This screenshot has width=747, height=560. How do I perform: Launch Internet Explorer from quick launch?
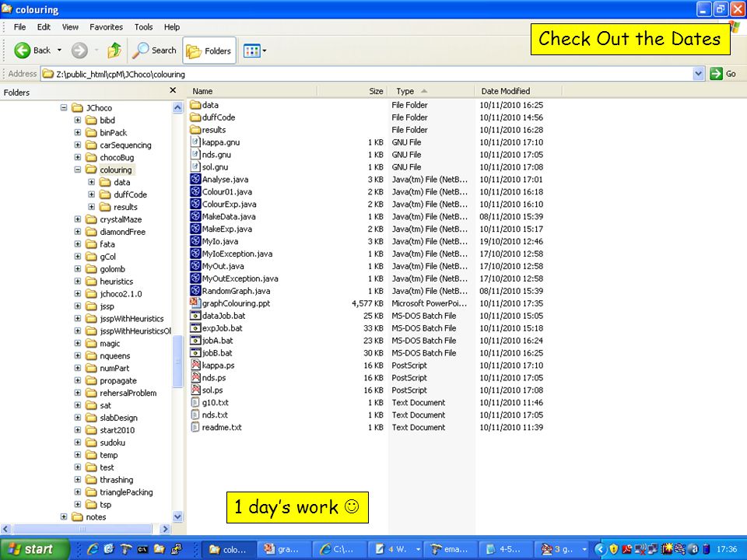pos(93,549)
